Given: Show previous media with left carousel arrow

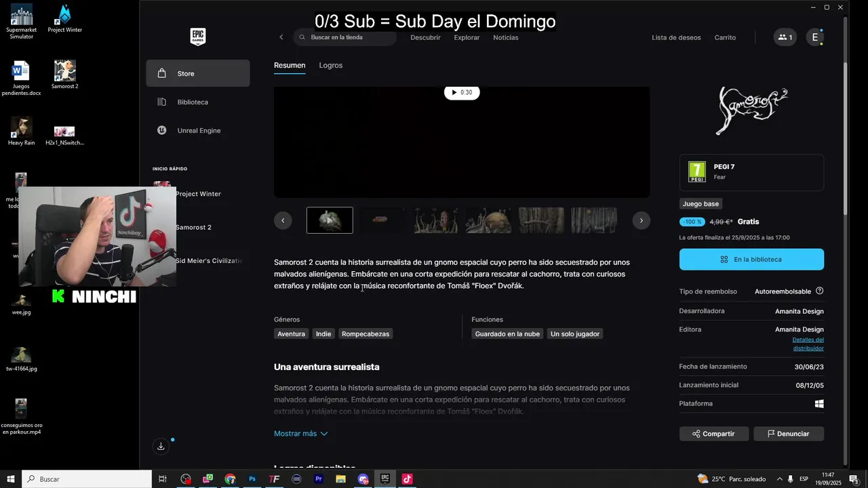Looking at the screenshot, I should (x=283, y=220).
